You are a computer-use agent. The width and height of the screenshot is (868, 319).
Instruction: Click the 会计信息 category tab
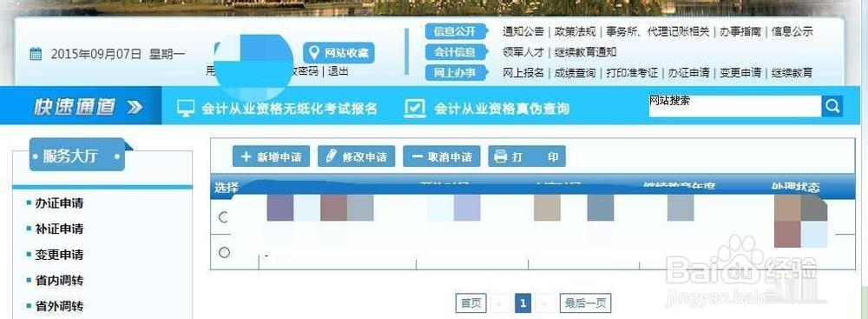coord(457,52)
